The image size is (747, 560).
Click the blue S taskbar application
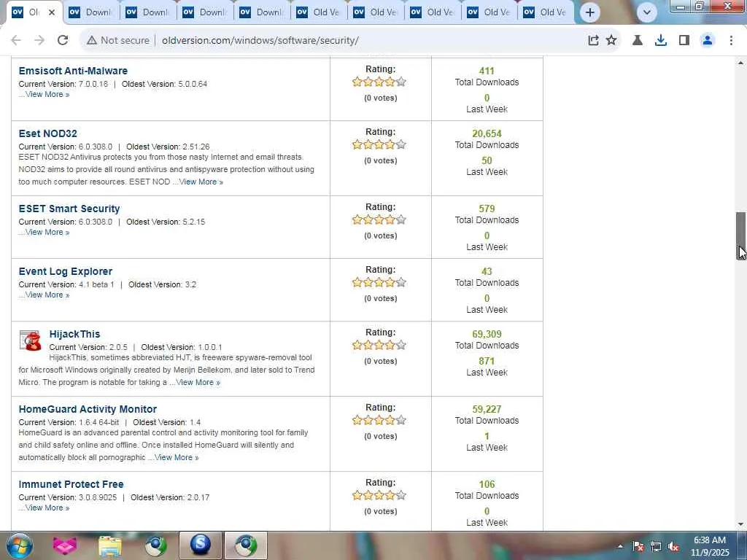point(201,545)
